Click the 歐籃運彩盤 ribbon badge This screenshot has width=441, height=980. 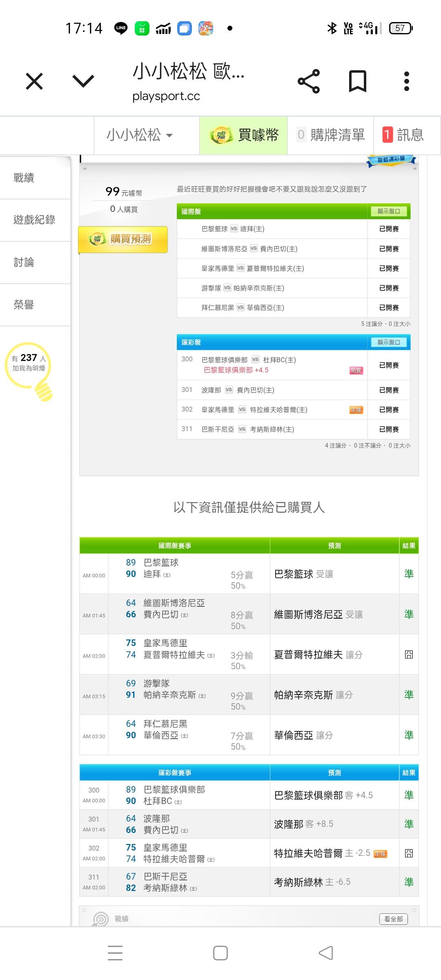(x=391, y=160)
